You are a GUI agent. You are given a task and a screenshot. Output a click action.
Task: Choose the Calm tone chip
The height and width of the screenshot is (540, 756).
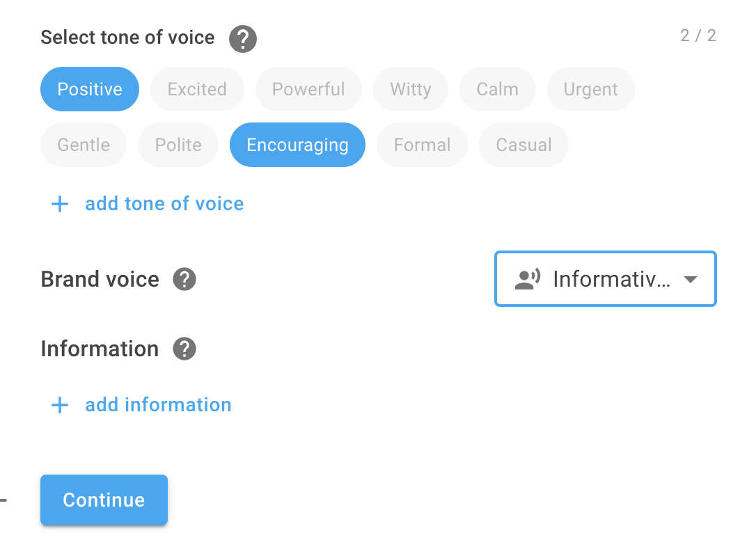coord(498,89)
